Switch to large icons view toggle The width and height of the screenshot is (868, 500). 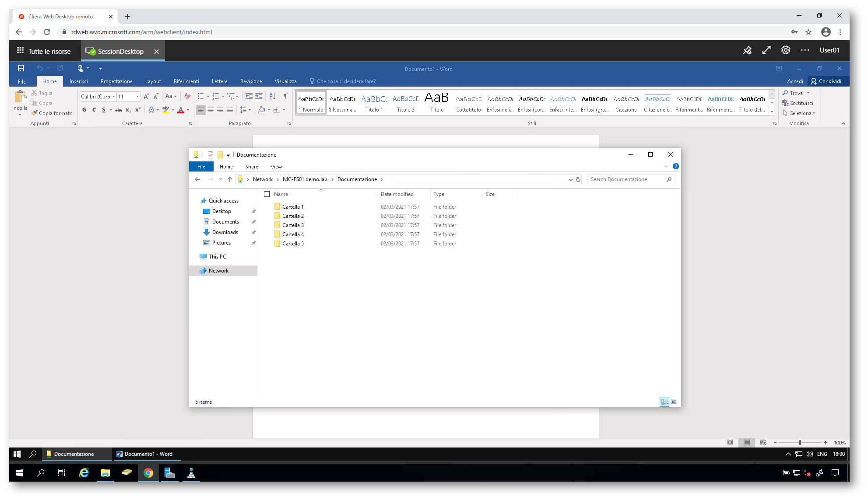tap(674, 402)
